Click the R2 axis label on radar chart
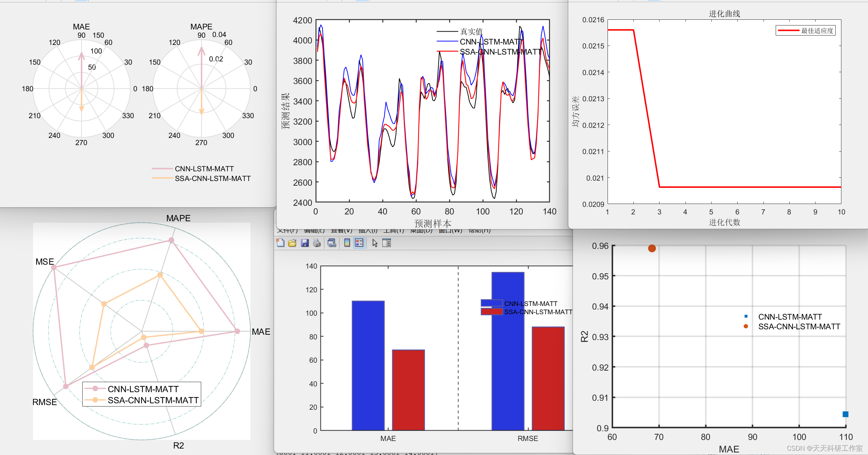Image resolution: width=868 pixels, height=455 pixels. (x=179, y=445)
